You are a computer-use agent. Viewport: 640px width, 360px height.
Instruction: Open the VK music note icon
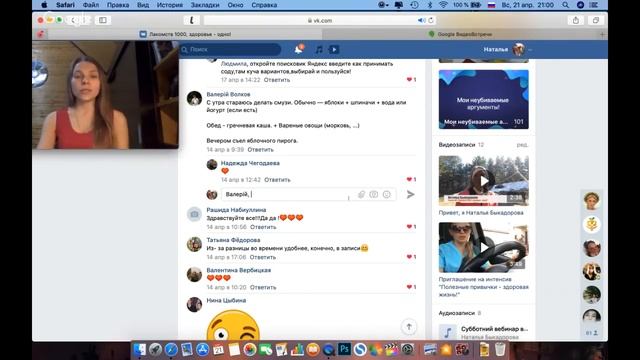(319, 49)
